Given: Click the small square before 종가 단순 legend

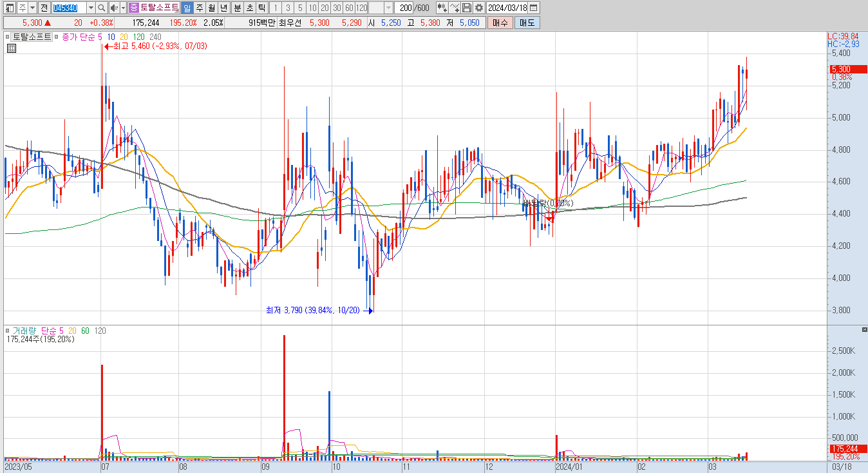Looking at the screenshot, I should pyautogui.click(x=57, y=37).
